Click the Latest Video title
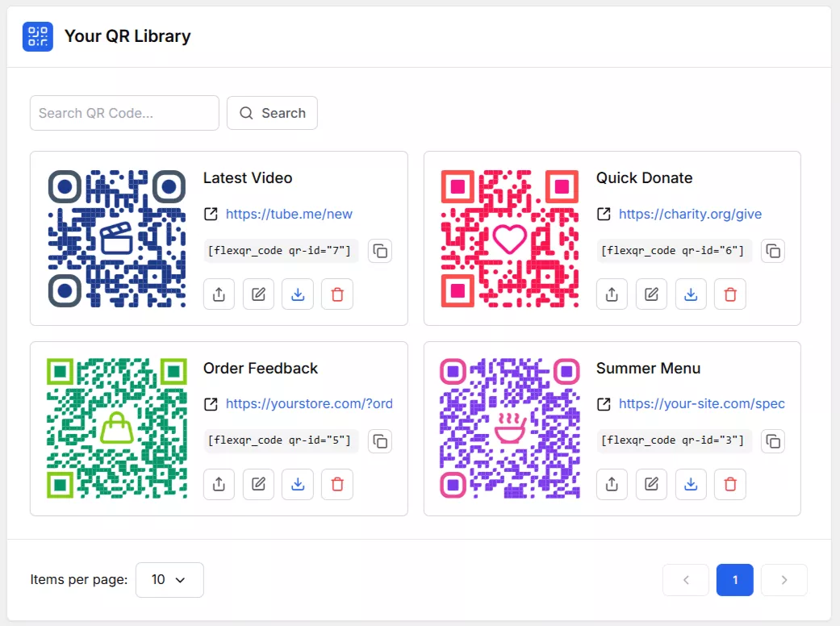Screen dimensions: 840x626 [x=248, y=177]
